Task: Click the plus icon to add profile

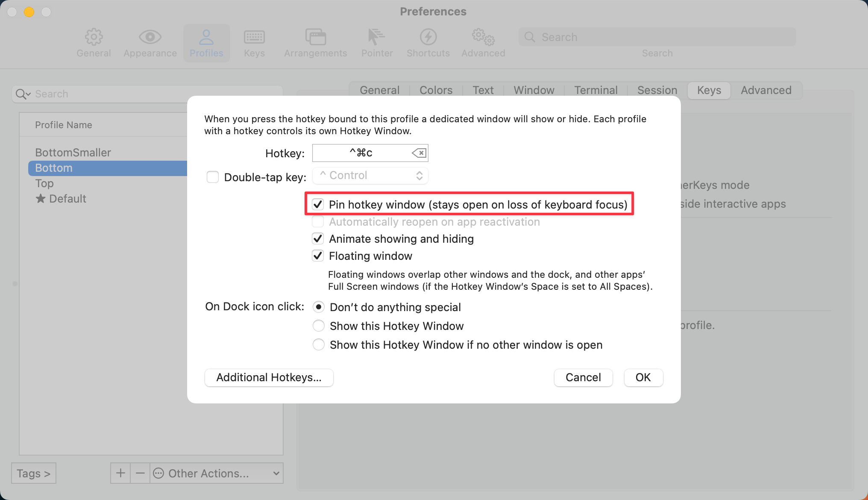Action: [120, 473]
